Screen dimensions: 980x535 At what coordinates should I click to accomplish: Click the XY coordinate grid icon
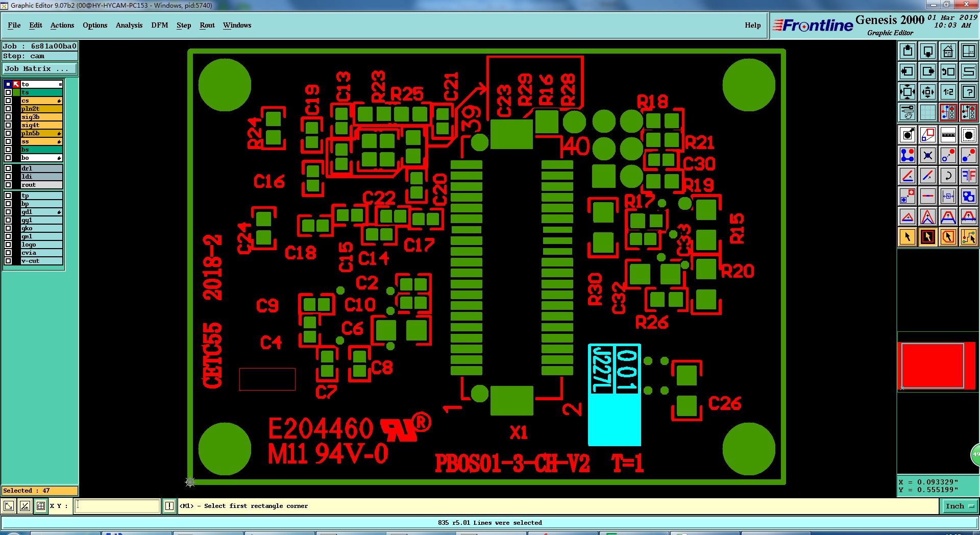(968, 51)
